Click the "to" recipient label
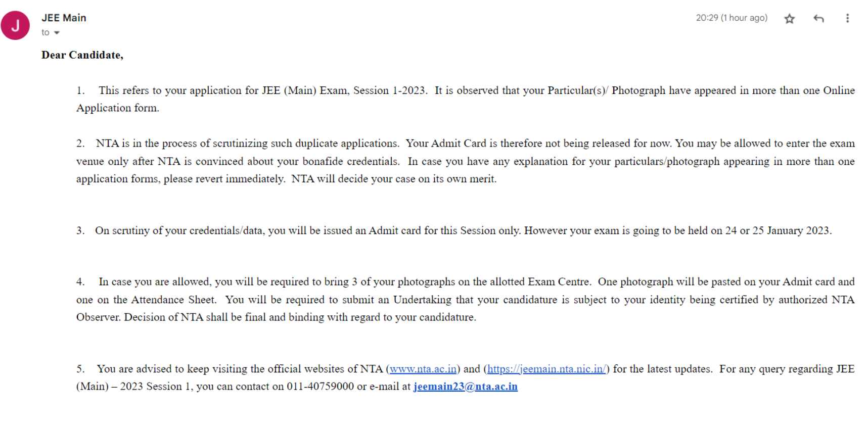 45,32
